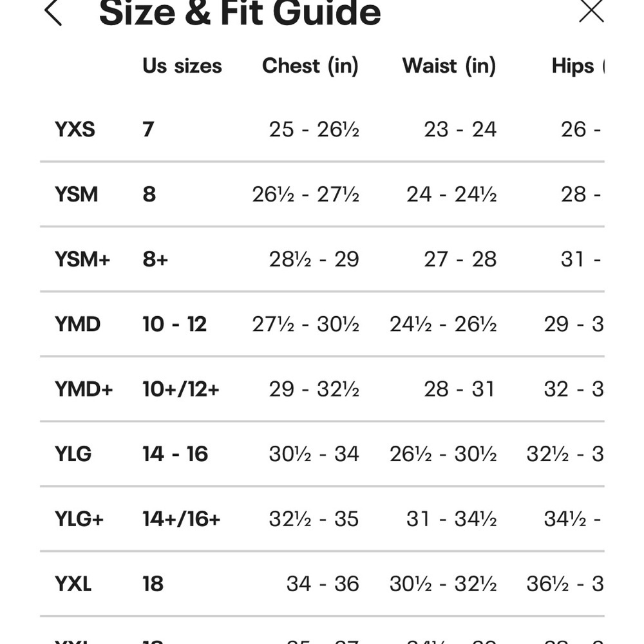Choose the YSM+ size row label
Screen dimensions: 644x644
point(82,259)
